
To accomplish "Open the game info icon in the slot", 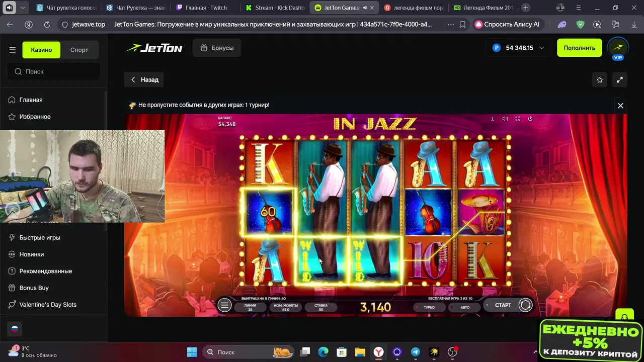I will 492,119.
